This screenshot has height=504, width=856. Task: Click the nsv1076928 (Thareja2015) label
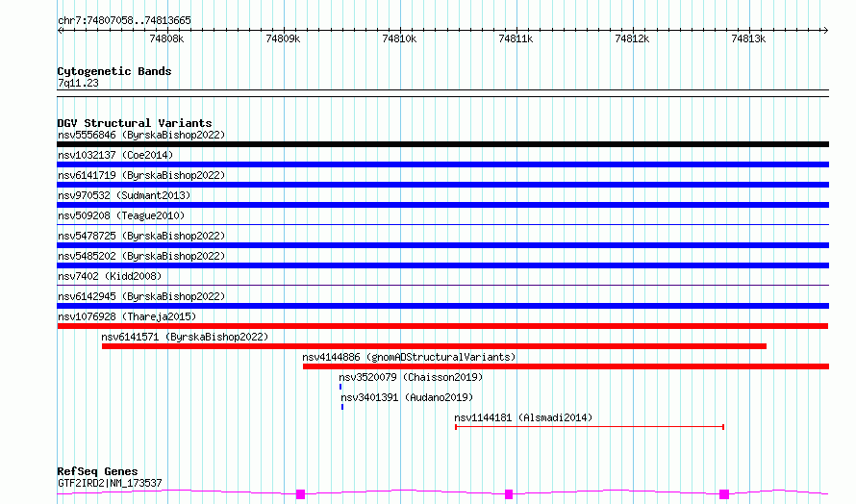pos(127,316)
